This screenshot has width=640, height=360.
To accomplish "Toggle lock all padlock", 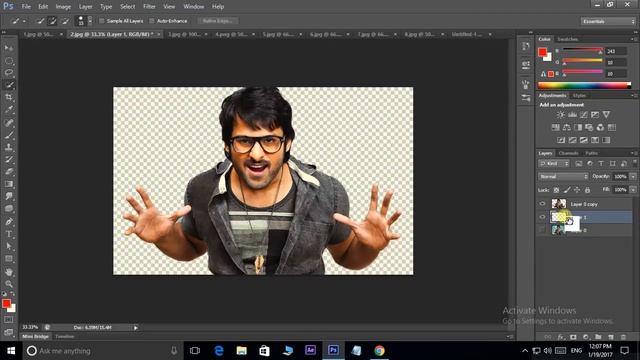I will (x=587, y=190).
